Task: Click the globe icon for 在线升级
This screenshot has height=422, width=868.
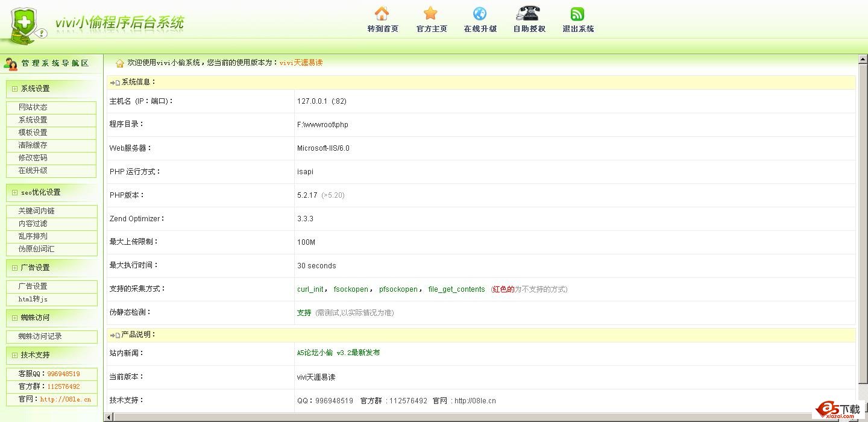Action: point(480,13)
